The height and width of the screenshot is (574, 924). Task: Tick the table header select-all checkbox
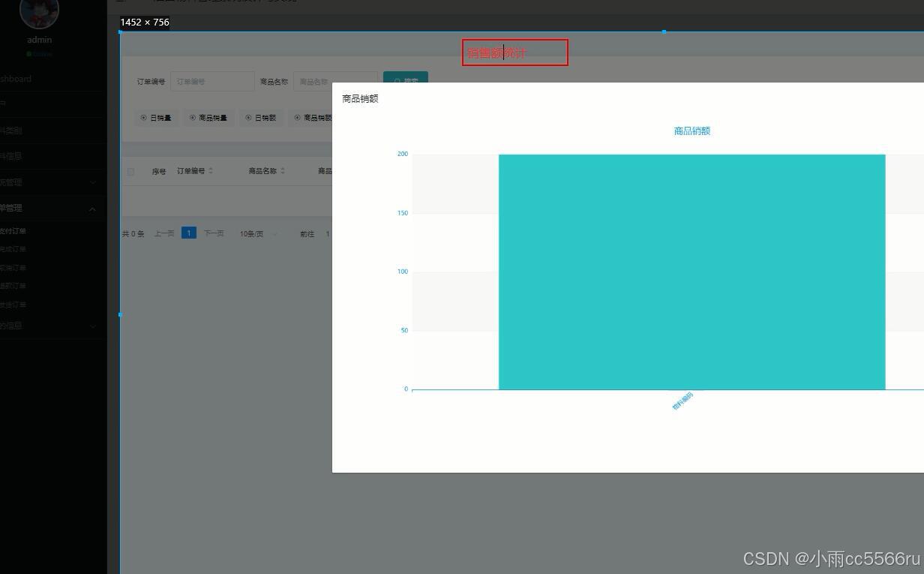point(130,172)
